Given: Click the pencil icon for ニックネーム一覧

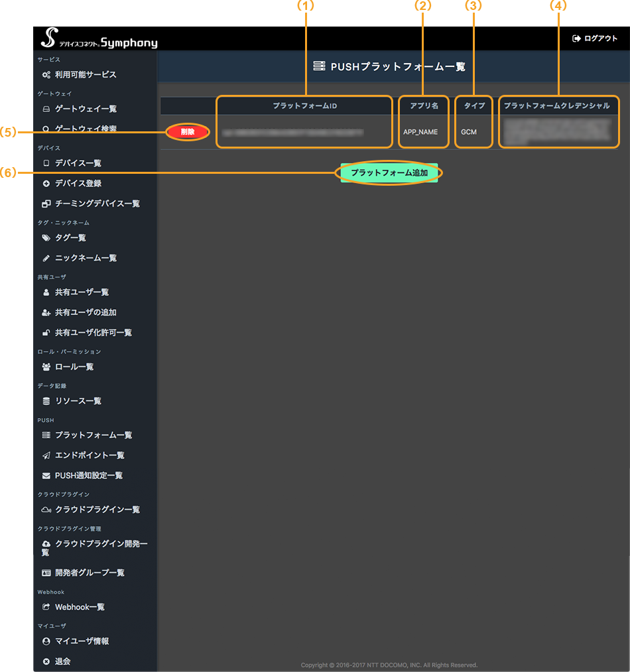Looking at the screenshot, I should (x=46, y=258).
